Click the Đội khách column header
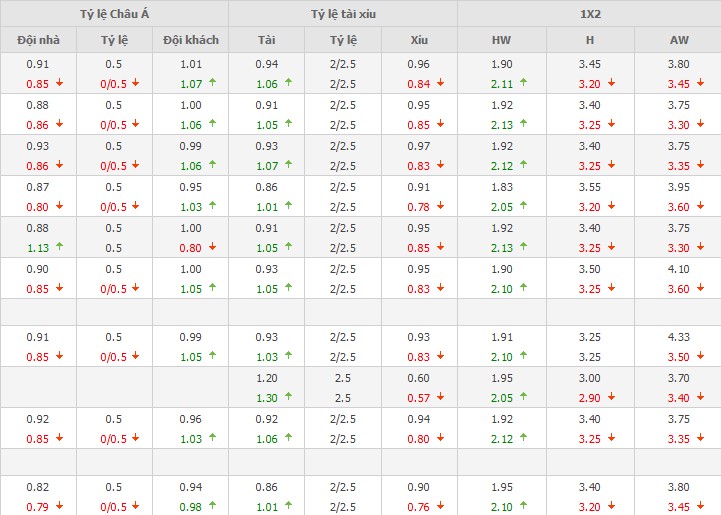 (x=191, y=40)
